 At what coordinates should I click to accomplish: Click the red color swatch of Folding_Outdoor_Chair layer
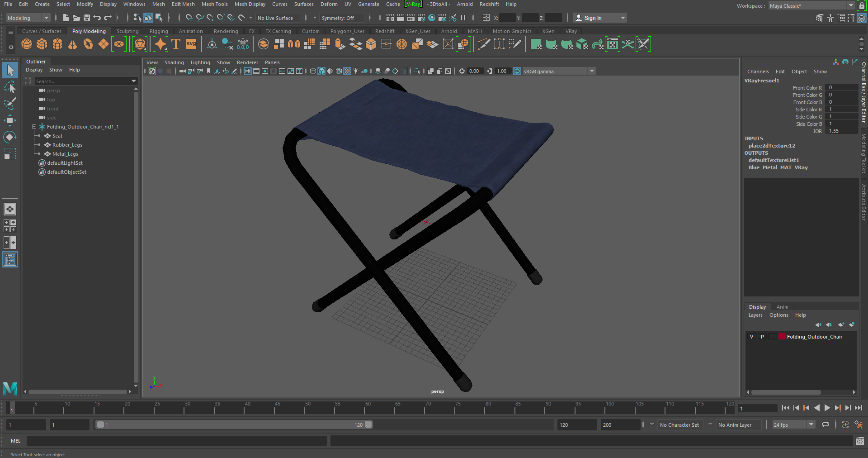click(782, 337)
